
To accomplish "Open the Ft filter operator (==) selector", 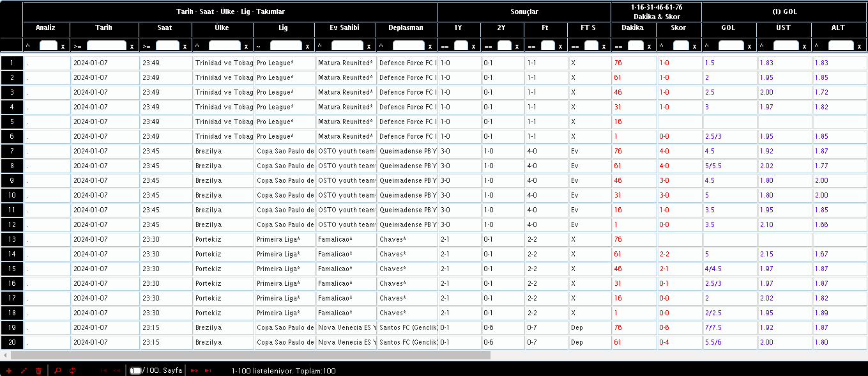I will coord(531,46).
